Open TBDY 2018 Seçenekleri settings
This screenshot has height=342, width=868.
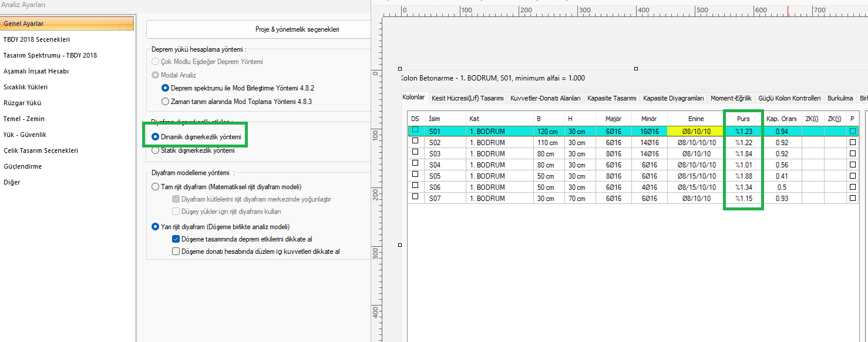[36, 39]
